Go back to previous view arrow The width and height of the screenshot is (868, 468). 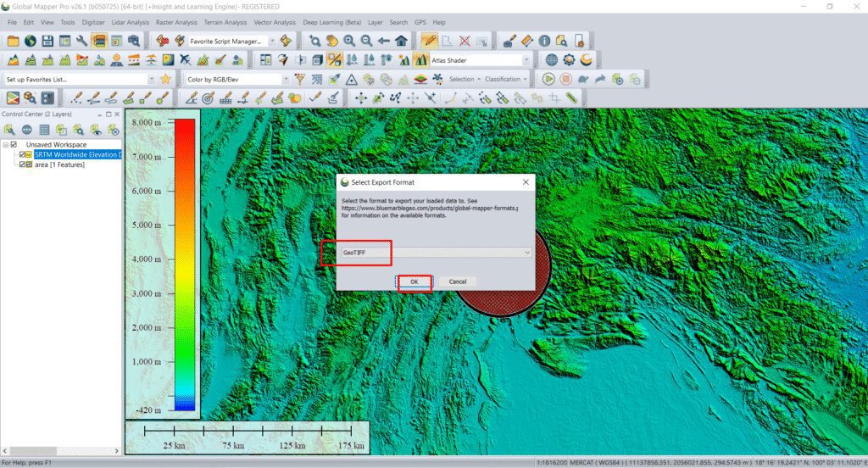point(384,41)
